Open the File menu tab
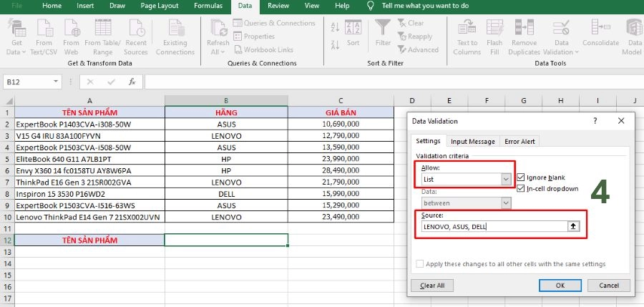Screen dimensions: 644x307 [x=17, y=6]
